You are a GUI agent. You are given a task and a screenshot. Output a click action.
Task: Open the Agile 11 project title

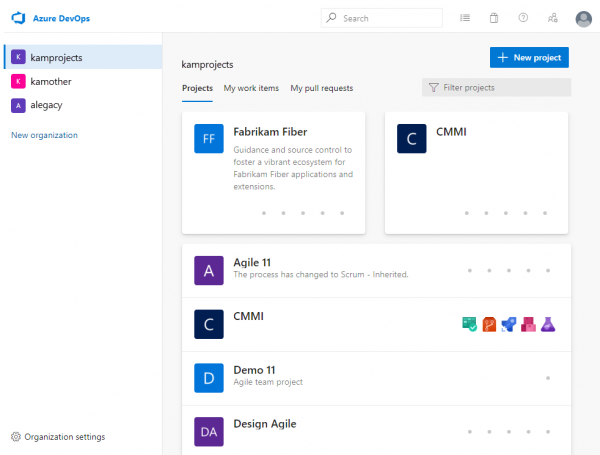coord(252,262)
